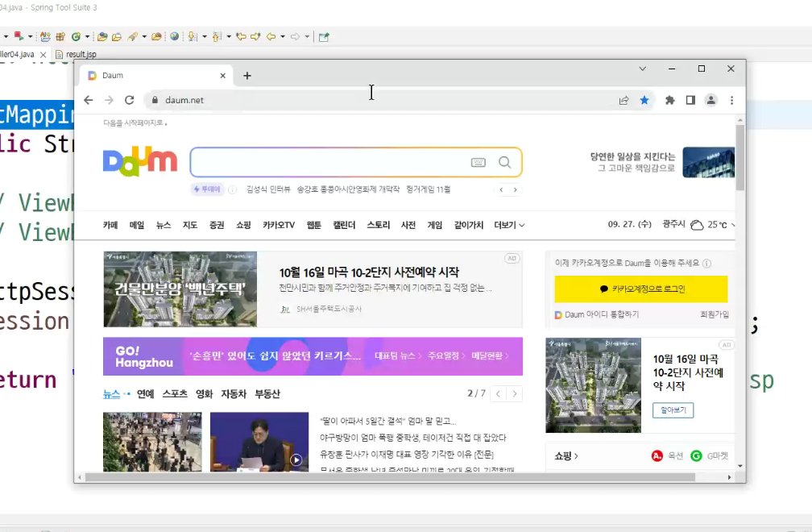The image size is (812, 532).
Task: Toggle the Chrome side panel icon
Action: click(x=690, y=100)
